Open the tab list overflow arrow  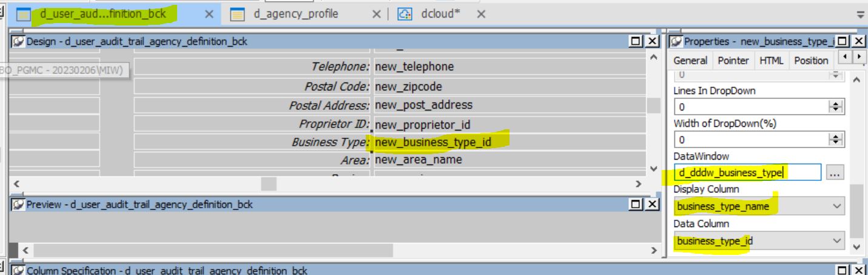860,15
